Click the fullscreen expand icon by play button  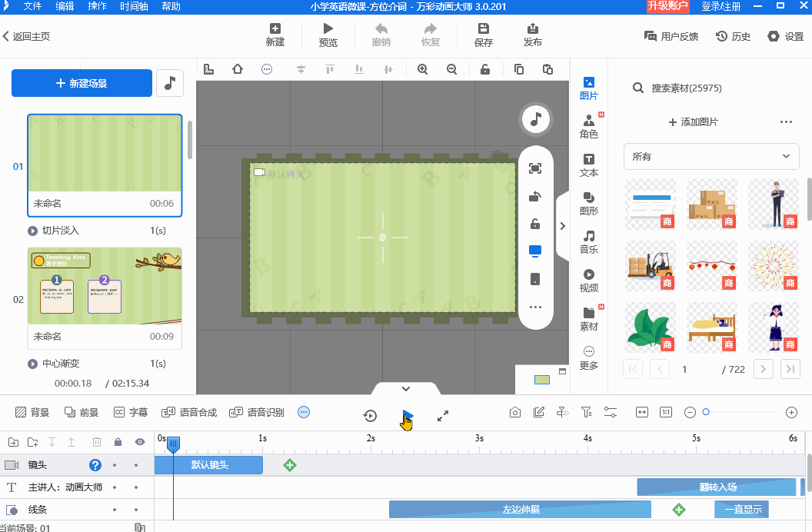point(443,416)
